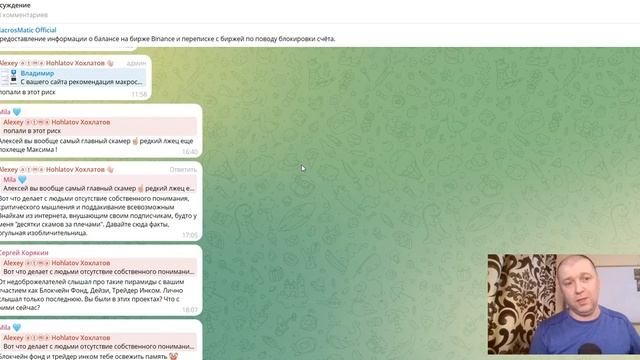Click the 17:05 message timestamp
This screenshot has height=360, width=640.
pyautogui.click(x=190, y=235)
